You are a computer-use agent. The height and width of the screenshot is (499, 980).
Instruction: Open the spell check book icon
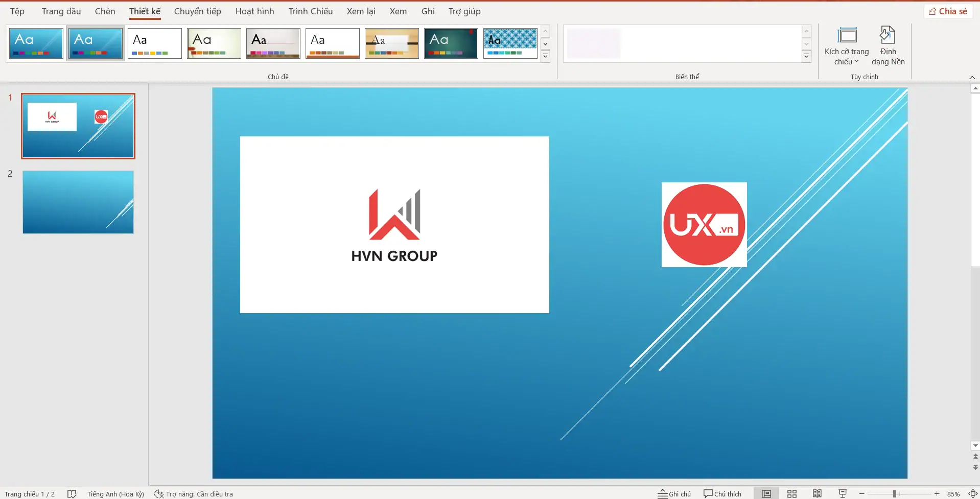pyautogui.click(x=72, y=494)
